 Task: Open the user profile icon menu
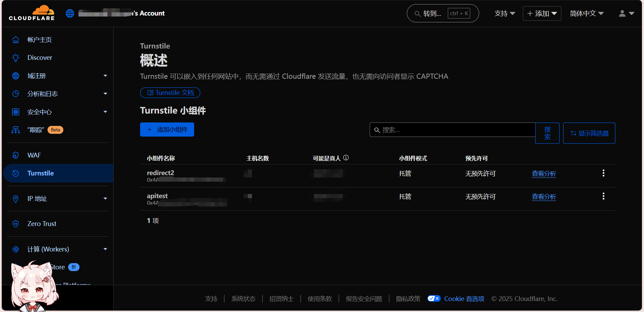click(626, 13)
